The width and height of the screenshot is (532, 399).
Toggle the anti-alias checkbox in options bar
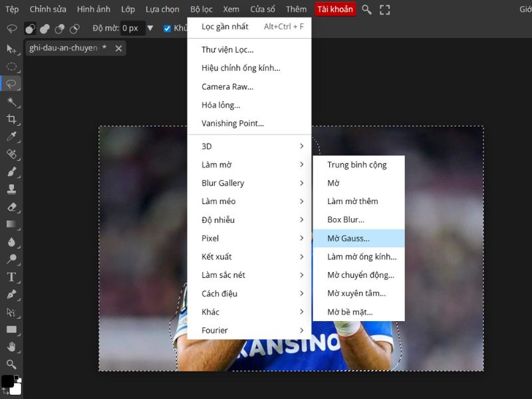(167, 29)
